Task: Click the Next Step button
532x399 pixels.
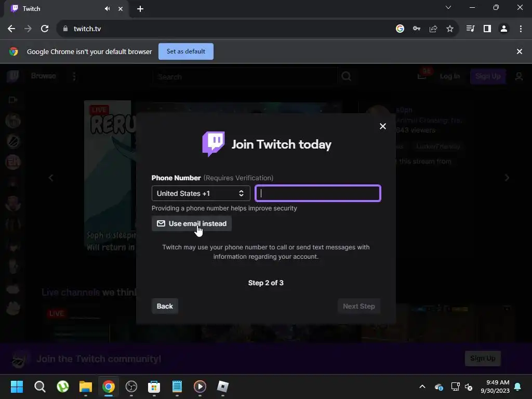Action: 359,306
